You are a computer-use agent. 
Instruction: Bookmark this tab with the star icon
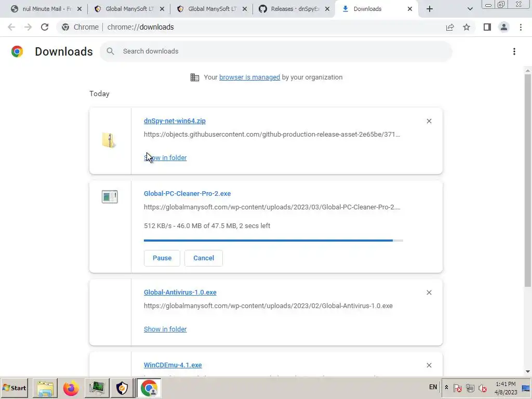(467, 27)
